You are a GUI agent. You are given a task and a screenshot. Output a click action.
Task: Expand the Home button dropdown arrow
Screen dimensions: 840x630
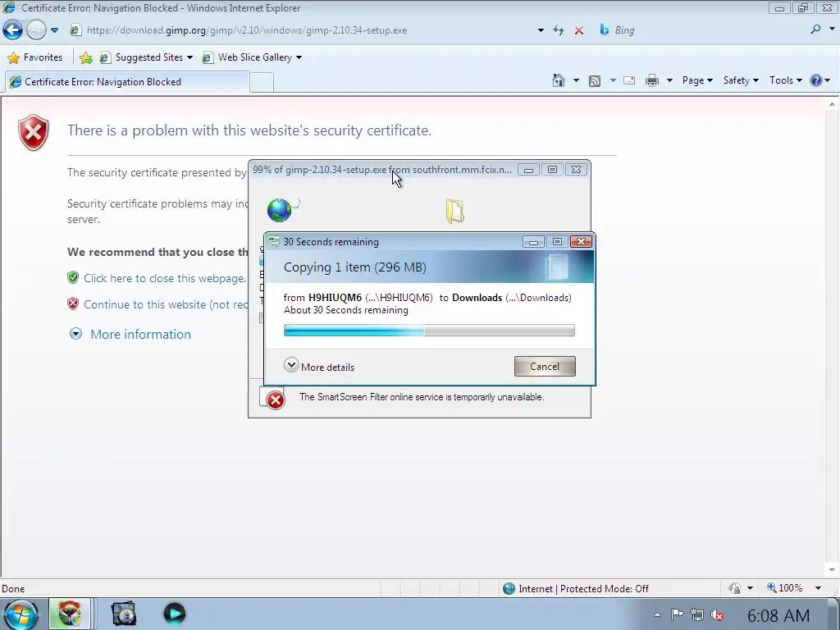click(x=576, y=81)
